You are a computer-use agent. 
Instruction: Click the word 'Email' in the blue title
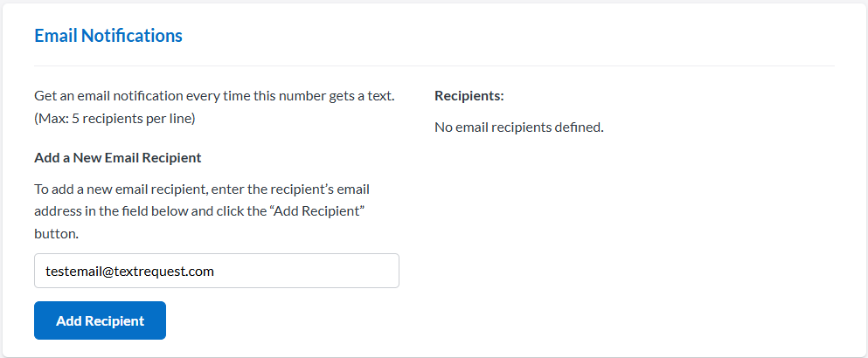[55, 36]
